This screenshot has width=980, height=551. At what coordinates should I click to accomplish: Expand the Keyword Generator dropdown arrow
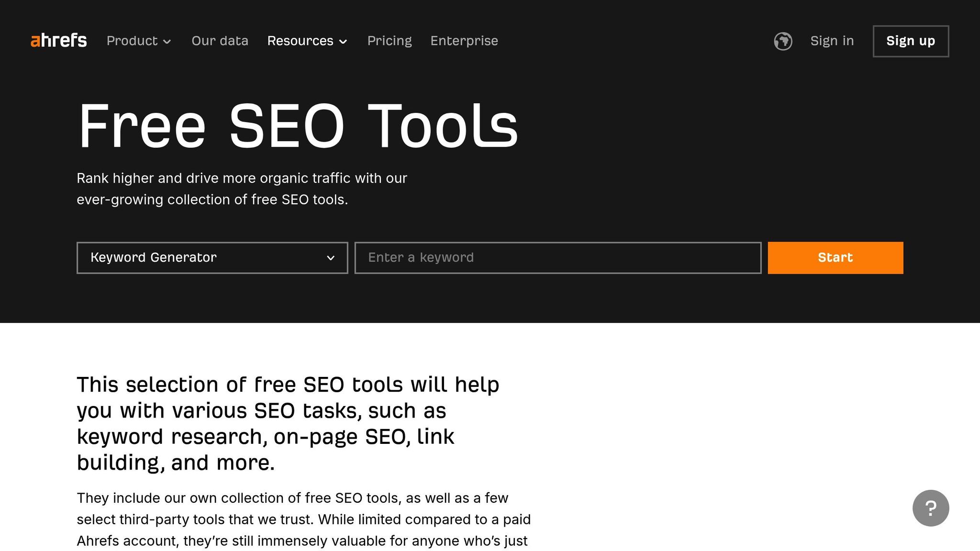pos(330,258)
